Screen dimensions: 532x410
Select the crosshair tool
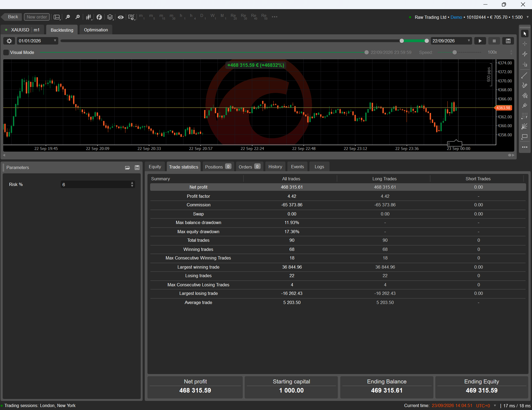tap(525, 44)
